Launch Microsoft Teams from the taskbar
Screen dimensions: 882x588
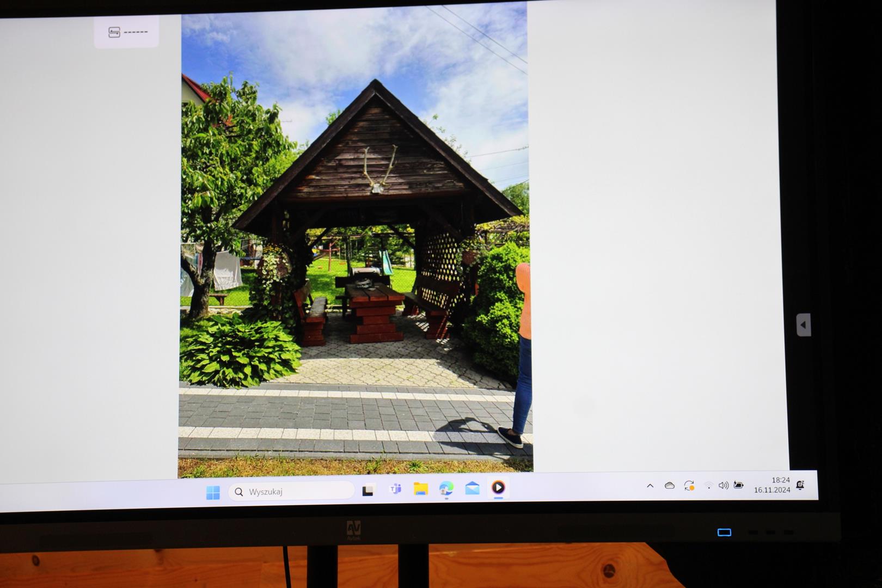coord(395,489)
